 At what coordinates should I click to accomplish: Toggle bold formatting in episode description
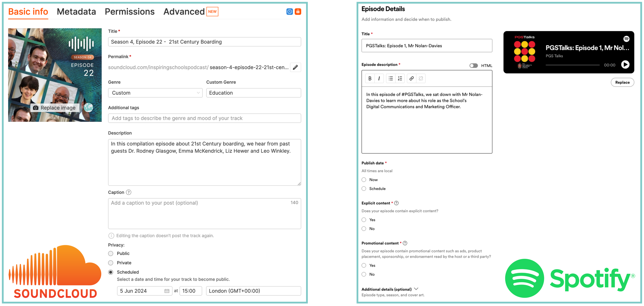(370, 79)
